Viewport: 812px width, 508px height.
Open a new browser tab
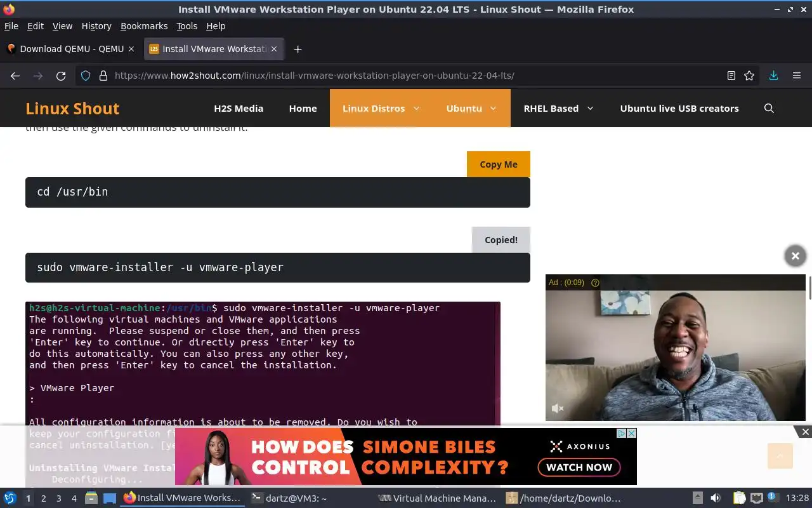(298, 49)
